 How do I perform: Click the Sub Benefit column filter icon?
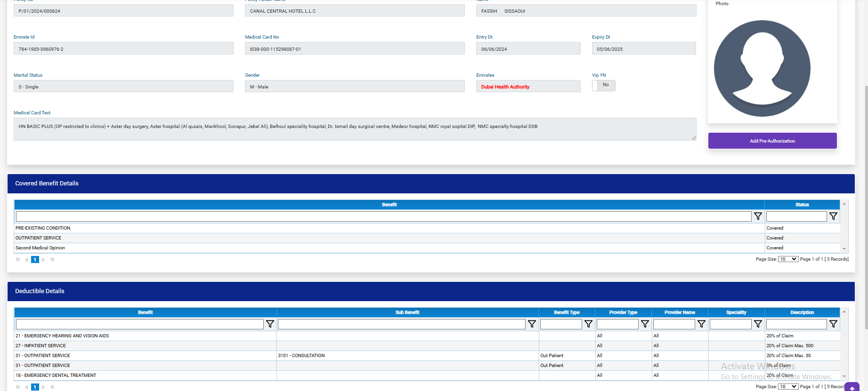532,324
